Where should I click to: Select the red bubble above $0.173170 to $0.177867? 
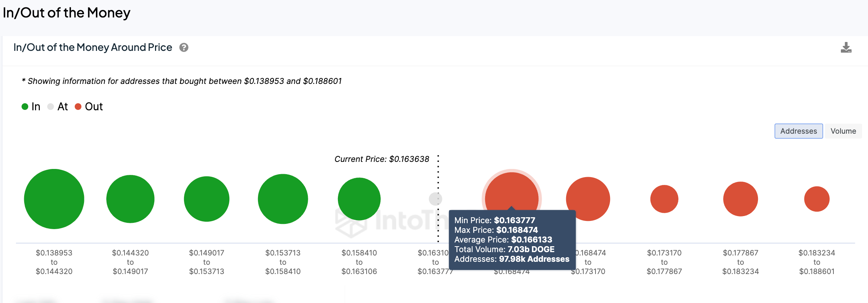pyautogui.click(x=664, y=199)
